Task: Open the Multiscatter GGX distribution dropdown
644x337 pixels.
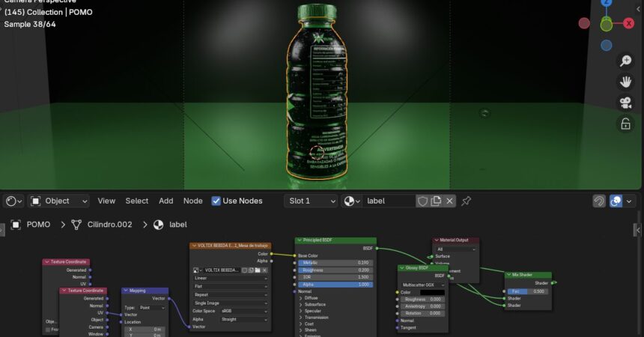Action: click(x=423, y=285)
